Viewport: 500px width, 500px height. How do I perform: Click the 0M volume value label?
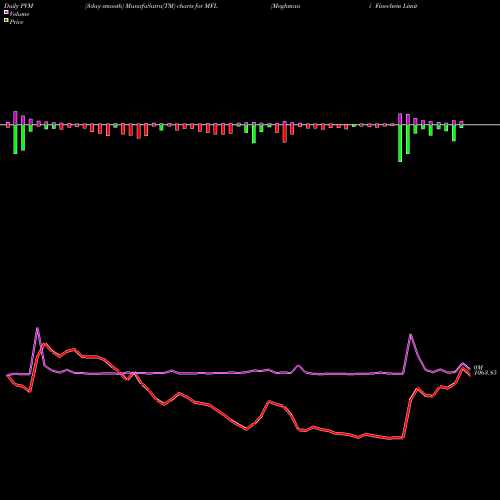pyautogui.click(x=478, y=367)
